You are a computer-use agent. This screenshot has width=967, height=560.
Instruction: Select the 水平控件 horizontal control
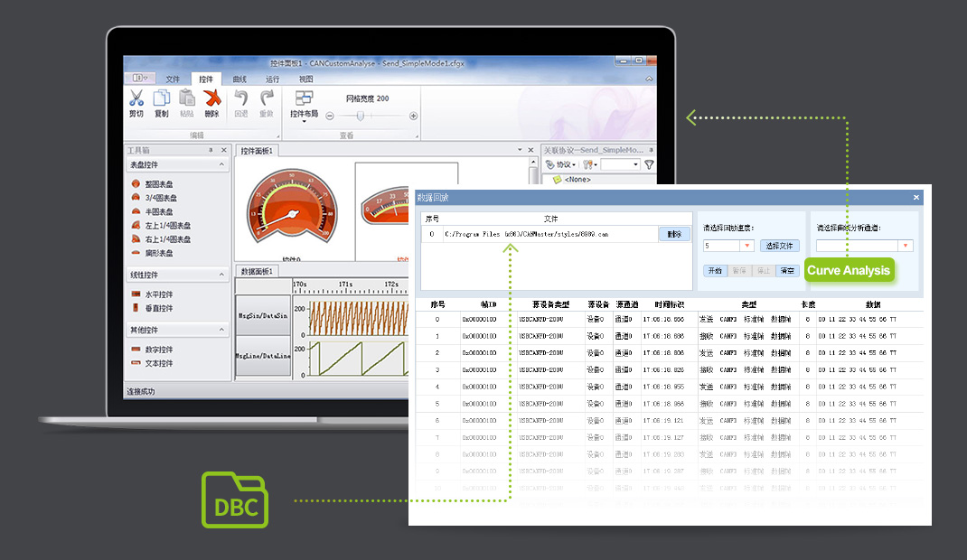coord(158,294)
